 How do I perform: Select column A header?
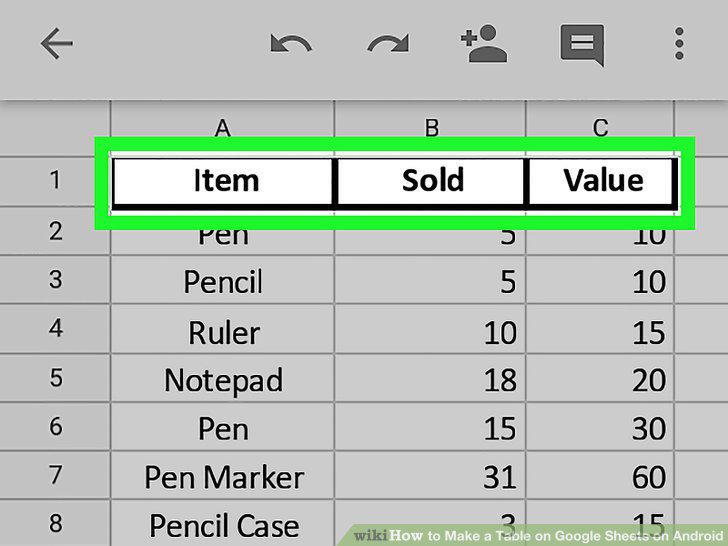click(x=222, y=128)
